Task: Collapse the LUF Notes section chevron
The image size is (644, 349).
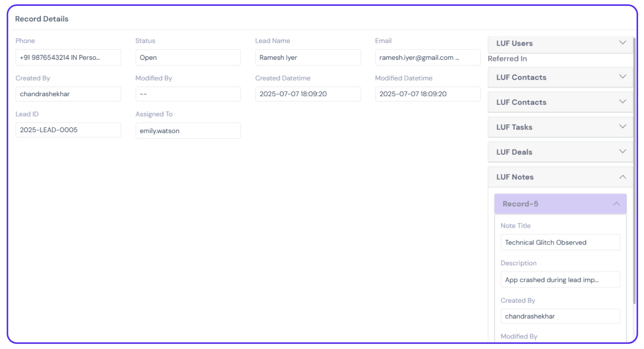Action: [x=622, y=177]
